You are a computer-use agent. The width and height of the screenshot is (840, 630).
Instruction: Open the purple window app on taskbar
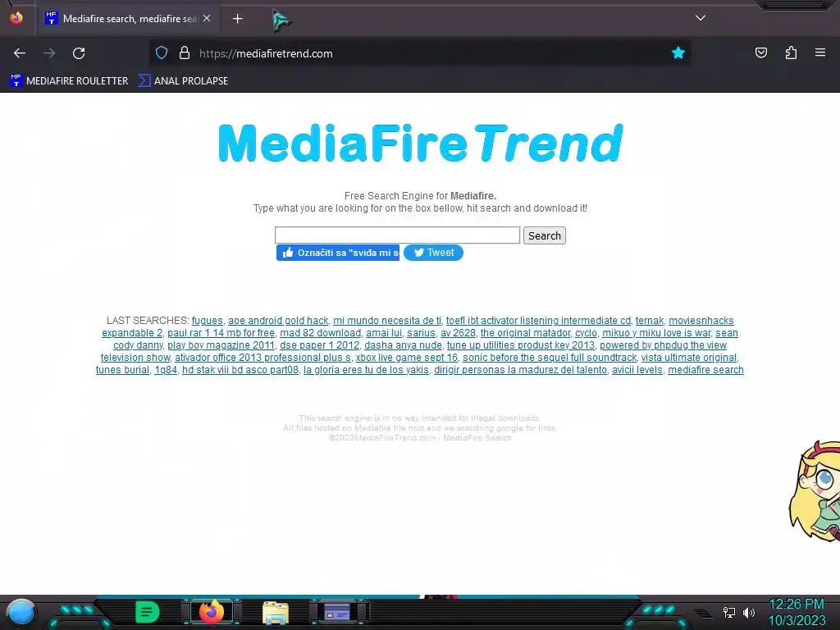338,612
